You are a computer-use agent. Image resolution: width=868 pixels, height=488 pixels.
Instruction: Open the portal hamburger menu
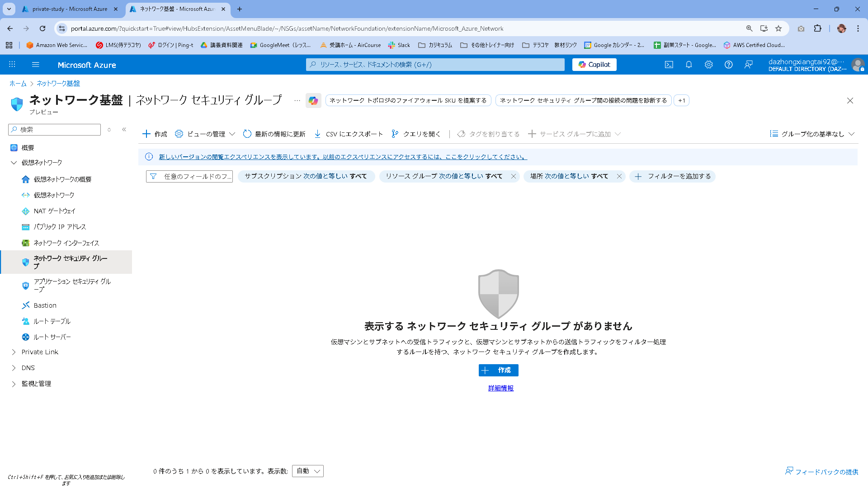(36, 65)
